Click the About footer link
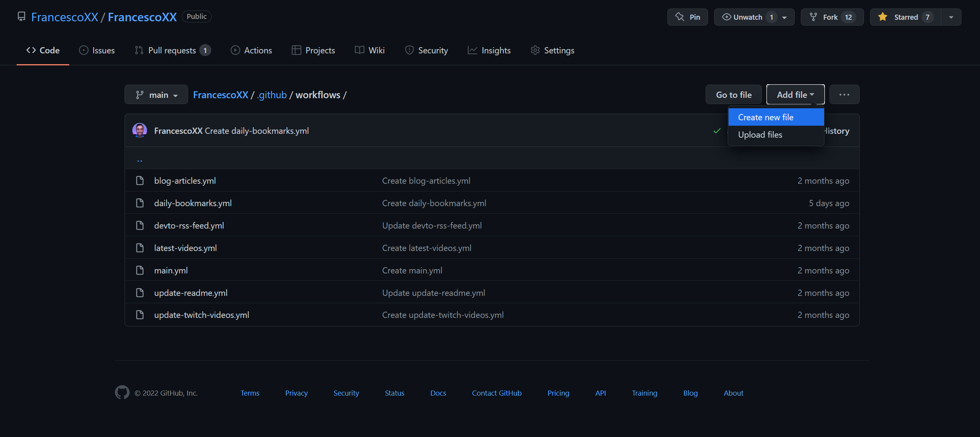 pos(734,393)
